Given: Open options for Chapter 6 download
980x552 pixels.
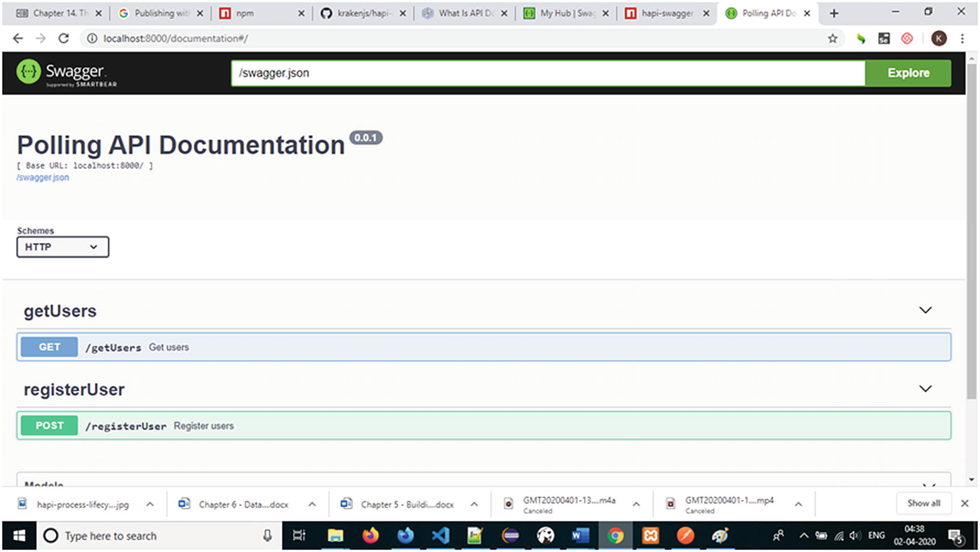Looking at the screenshot, I should pos(312,504).
